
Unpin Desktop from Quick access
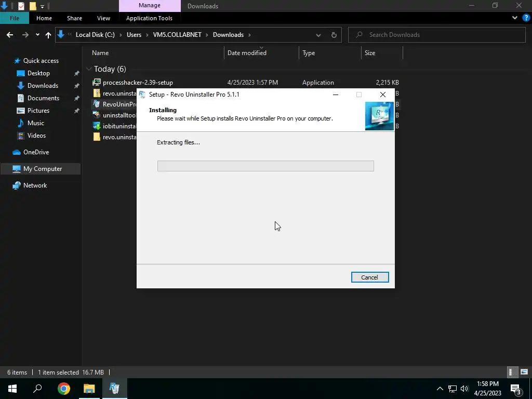77,73
